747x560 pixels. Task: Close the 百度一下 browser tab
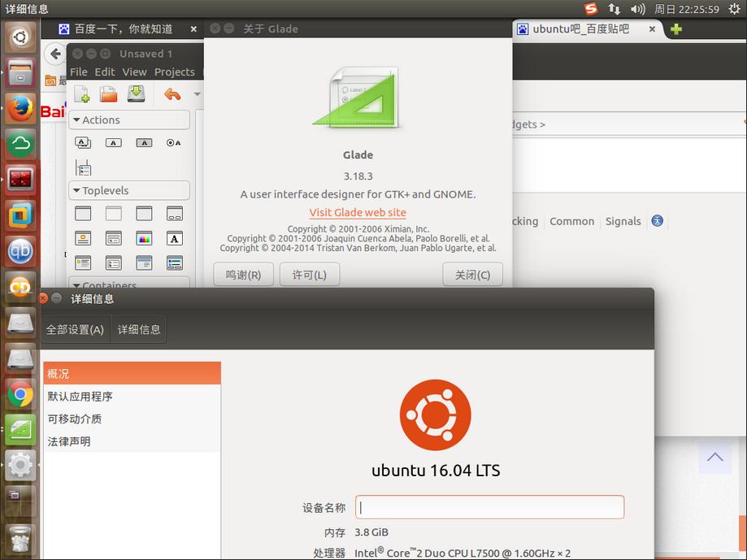(193, 29)
